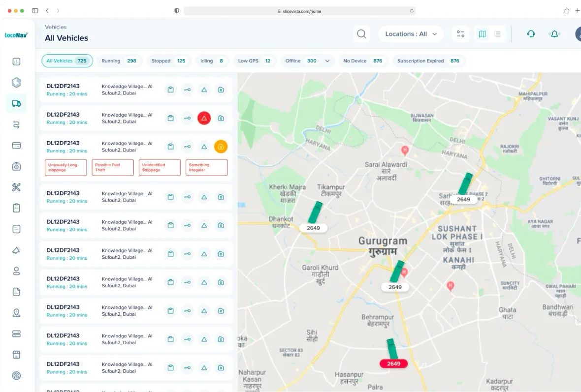Select the All Vehicles 725 tab
The image size is (581, 392).
coord(67,61)
